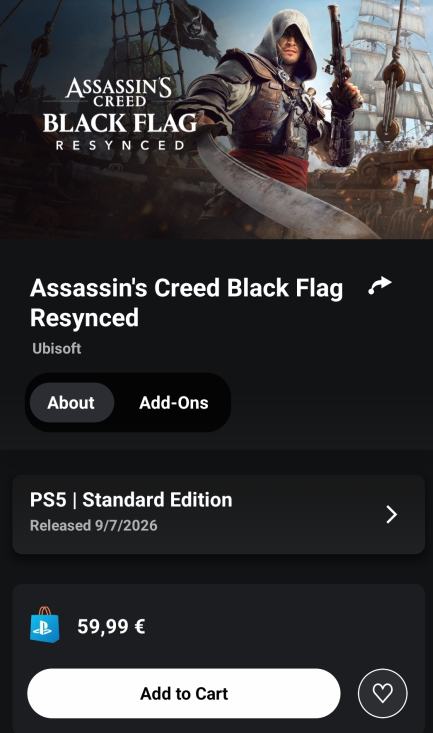Click the curved cutlass blade in banner
Viewport: 433px width, 733px height.
[281, 189]
